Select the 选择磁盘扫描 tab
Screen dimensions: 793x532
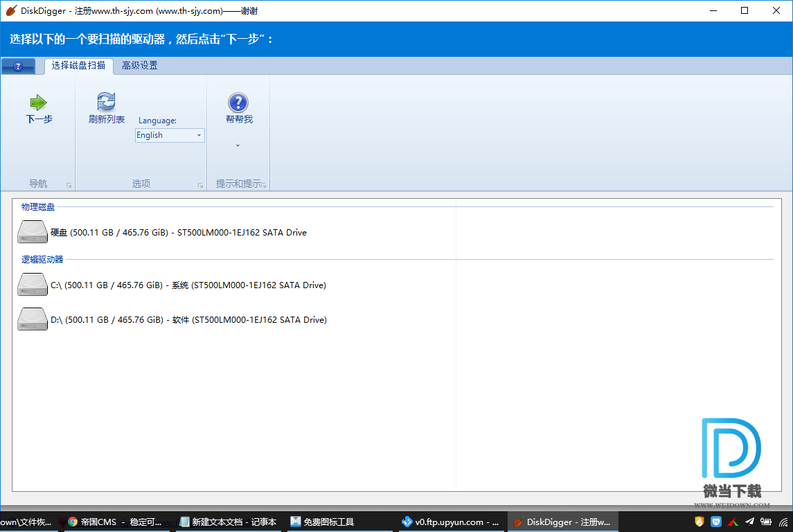pyautogui.click(x=78, y=66)
